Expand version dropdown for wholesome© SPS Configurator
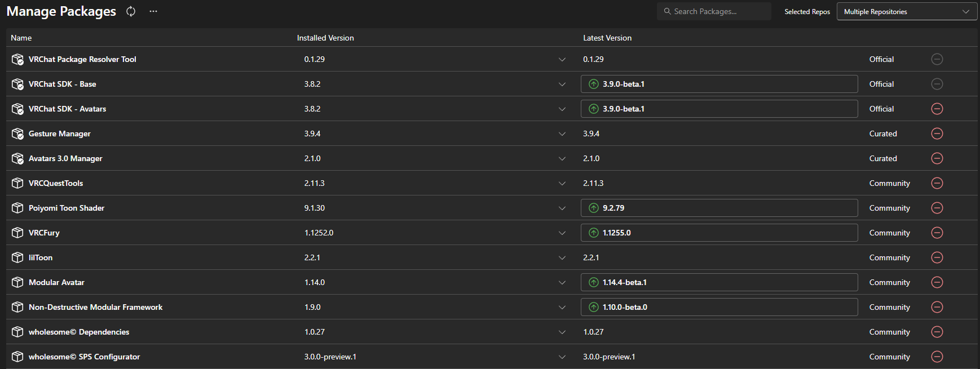 pos(562,357)
